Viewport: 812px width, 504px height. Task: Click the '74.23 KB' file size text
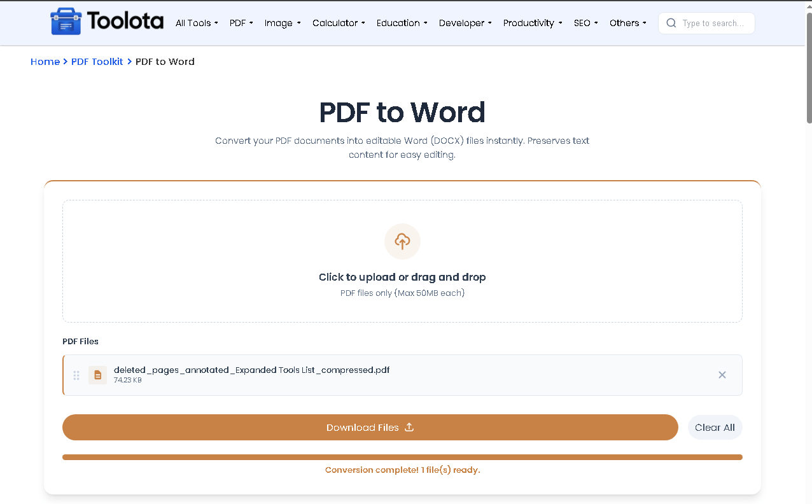click(128, 381)
